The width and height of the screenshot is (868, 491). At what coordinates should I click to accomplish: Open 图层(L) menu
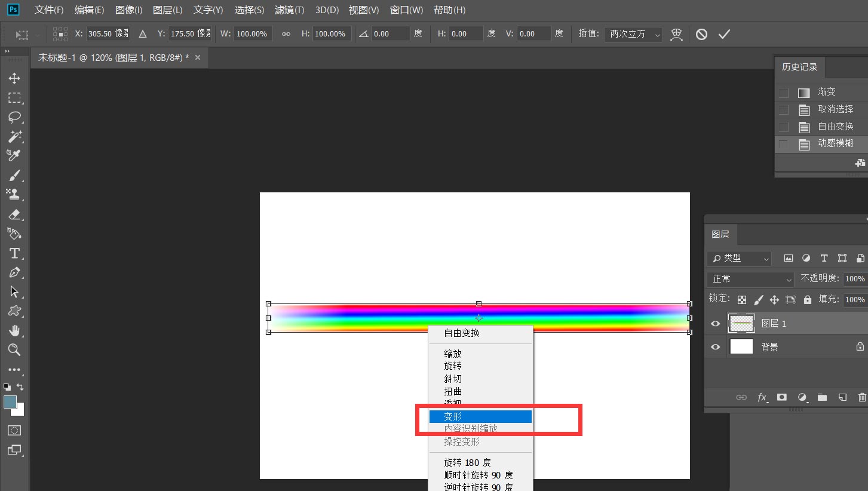tap(168, 10)
